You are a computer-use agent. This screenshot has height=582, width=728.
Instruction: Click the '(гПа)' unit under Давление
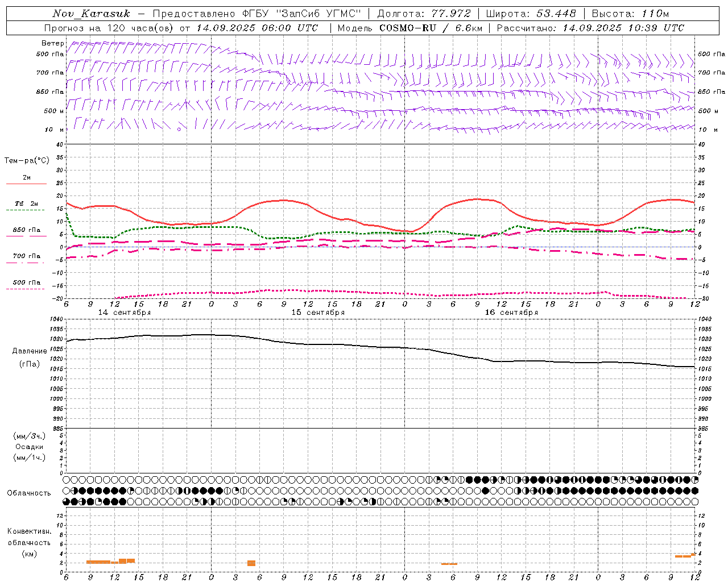[x=30, y=364]
